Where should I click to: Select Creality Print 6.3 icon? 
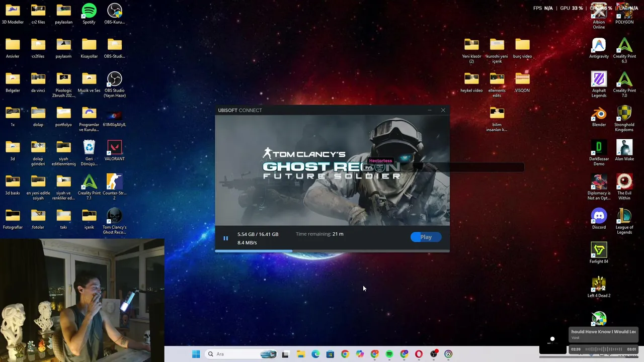pos(624,51)
